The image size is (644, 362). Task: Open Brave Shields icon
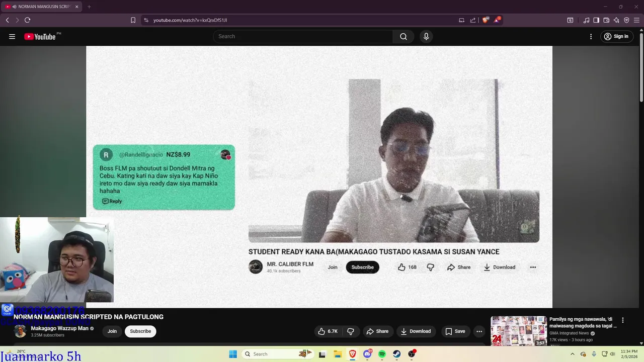[x=485, y=20]
